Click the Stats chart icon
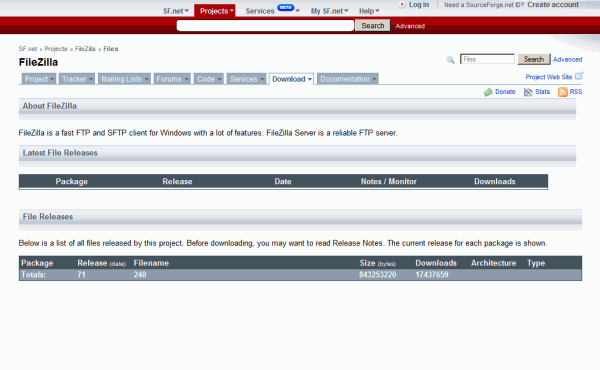Screen dimensions: 600x370 528,92
